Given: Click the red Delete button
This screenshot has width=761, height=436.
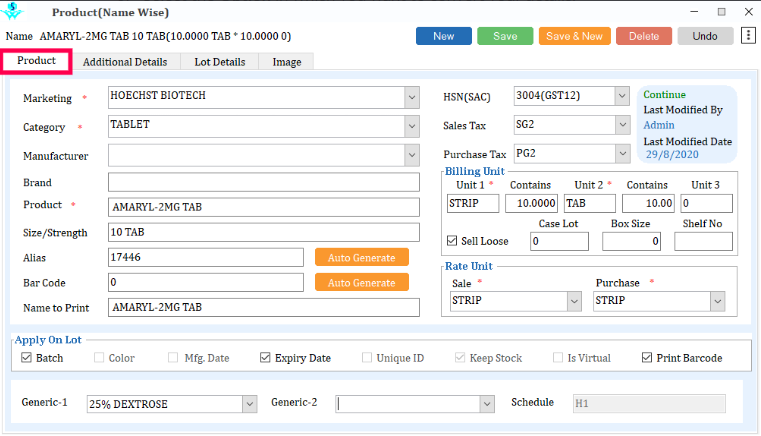Looking at the screenshot, I should [x=643, y=36].
